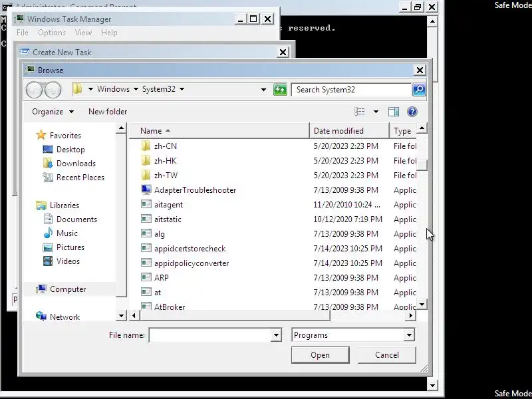Select the aitstatic application icon
Viewport: 532px width, 399px height.
pyautogui.click(x=146, y=219)
